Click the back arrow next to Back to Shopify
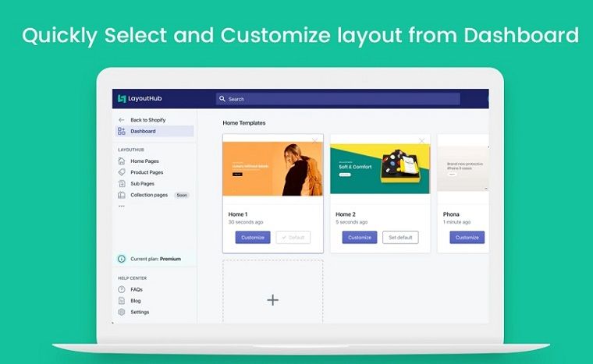 [122, 120]
